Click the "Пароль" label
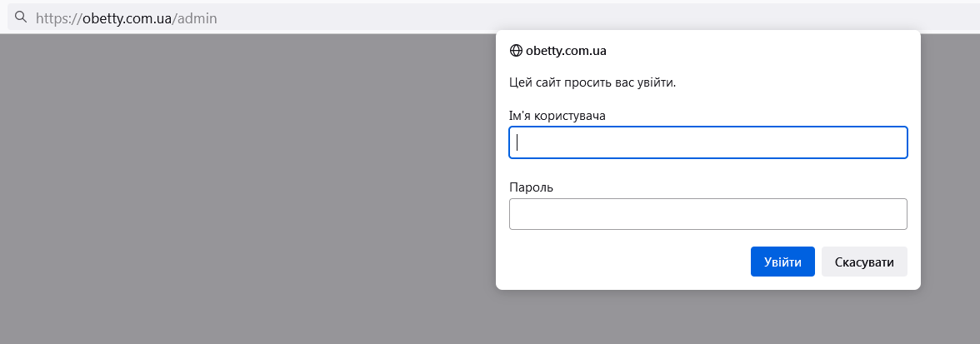Screen dimensions: 980x344 pos(531,187)
